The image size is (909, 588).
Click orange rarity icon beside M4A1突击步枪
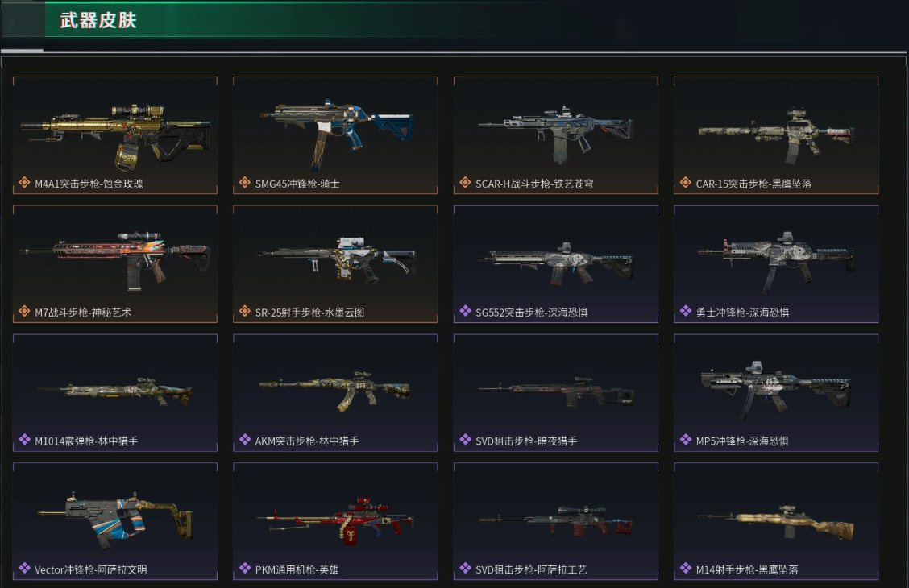(x=24, y=183)
